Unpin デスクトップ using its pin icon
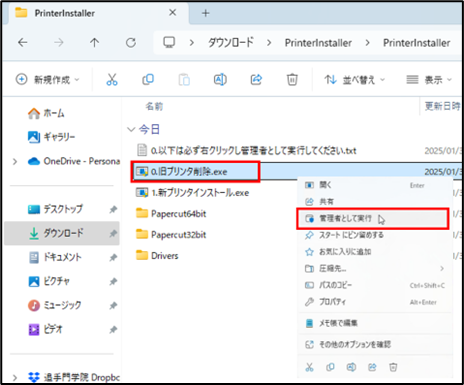The image size is (464, 385). [x=113, y=209]
